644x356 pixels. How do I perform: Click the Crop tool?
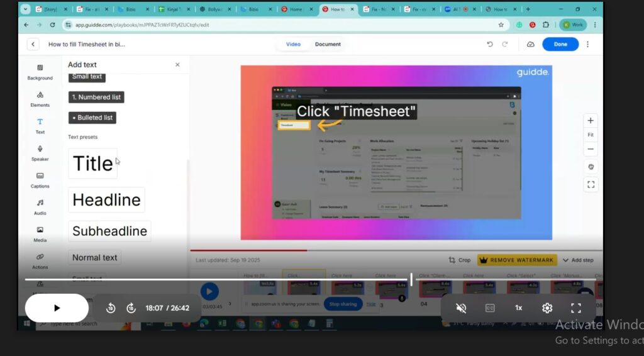(x=459, y=260)
